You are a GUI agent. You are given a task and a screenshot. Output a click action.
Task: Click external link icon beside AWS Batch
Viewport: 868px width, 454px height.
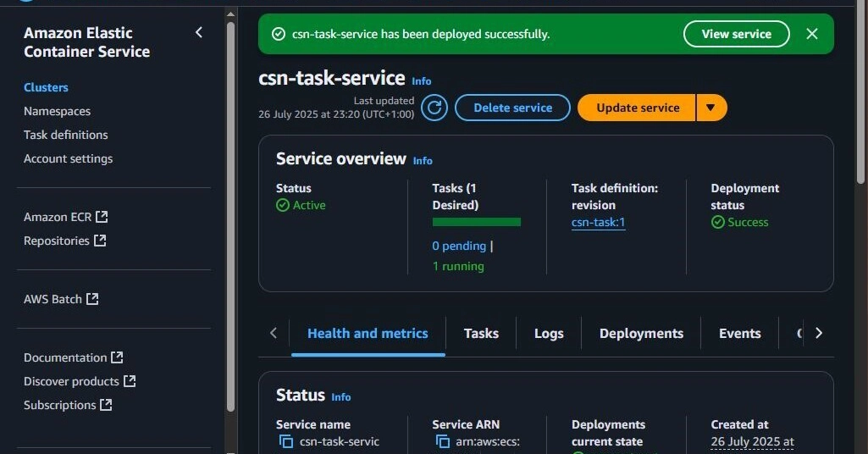[92, 299]
